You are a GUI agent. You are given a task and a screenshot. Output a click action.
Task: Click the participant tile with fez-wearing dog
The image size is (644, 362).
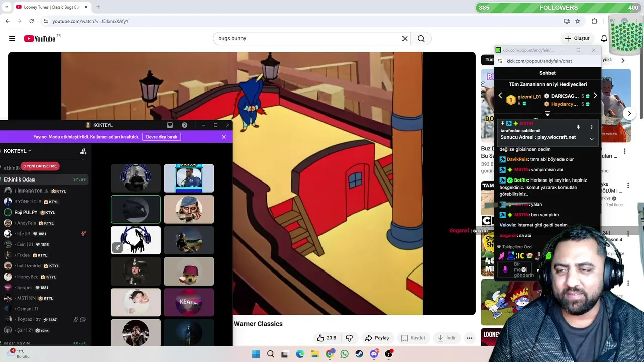(189, 271)
